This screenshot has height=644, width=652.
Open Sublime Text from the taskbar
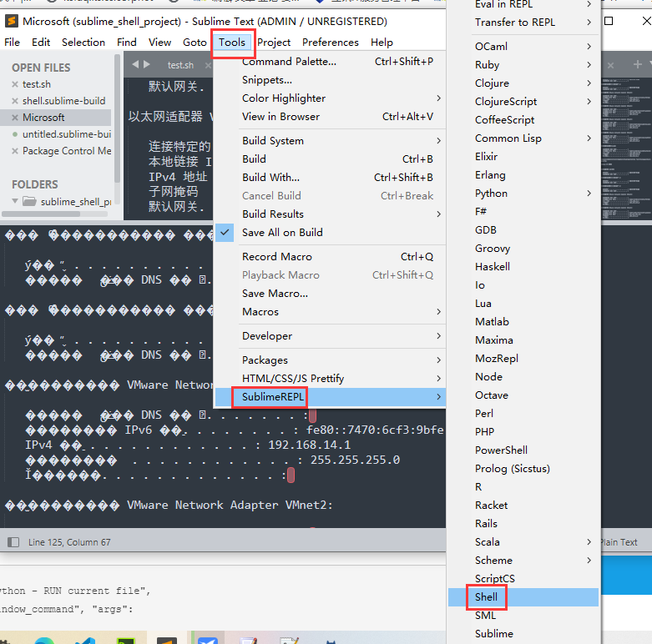coord(167,640)
